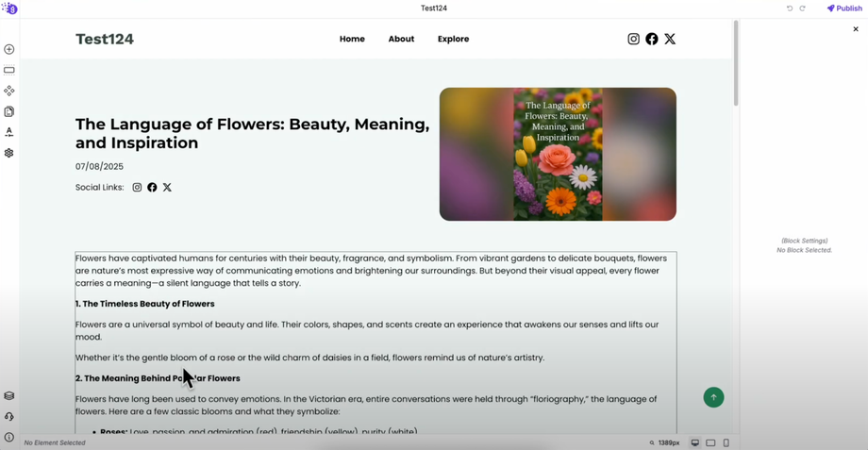Click the undo arrow in top bar
This screenshot has width=868, height=450.
(x=790, y=8)
